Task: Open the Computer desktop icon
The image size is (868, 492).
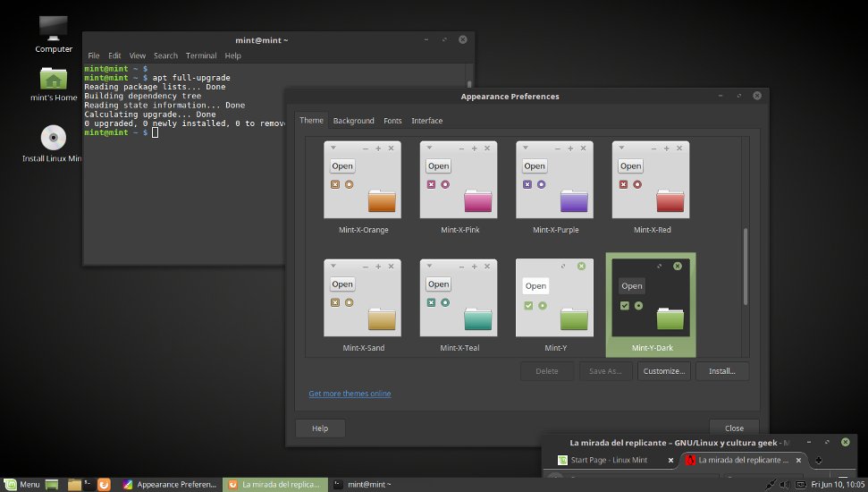Action: (x=54, y=31)
